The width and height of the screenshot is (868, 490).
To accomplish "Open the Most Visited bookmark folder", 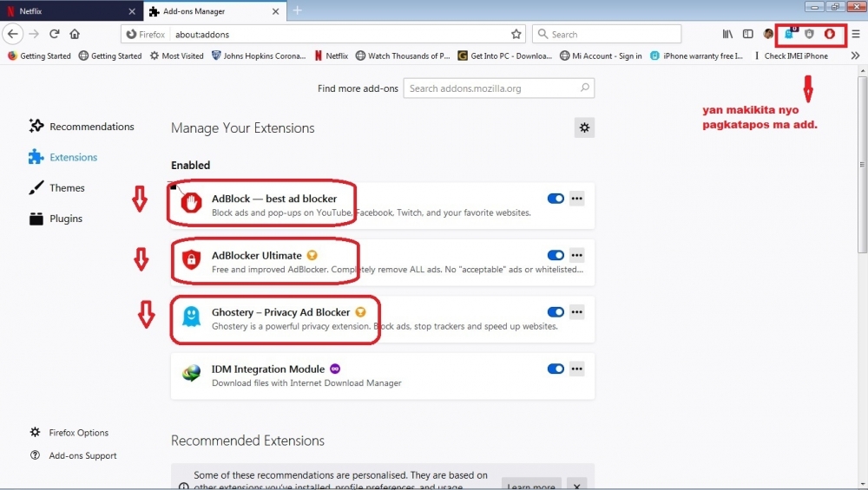I will pos(176,56).
